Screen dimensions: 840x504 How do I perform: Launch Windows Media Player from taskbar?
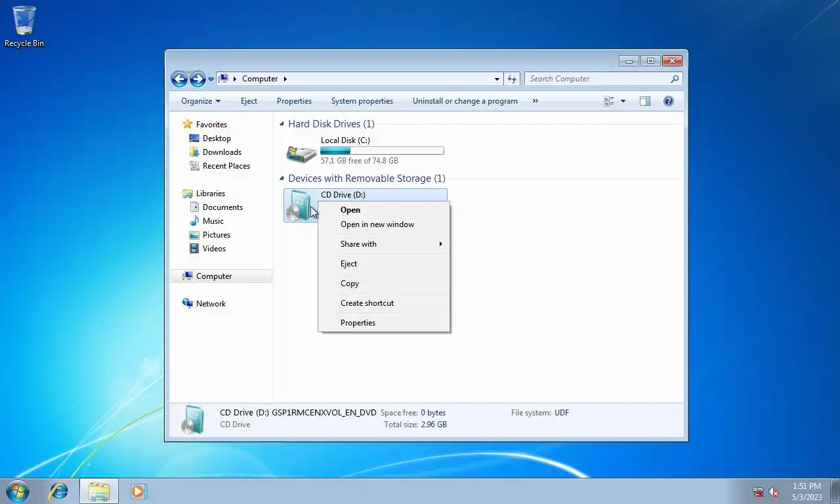point(138,491)
